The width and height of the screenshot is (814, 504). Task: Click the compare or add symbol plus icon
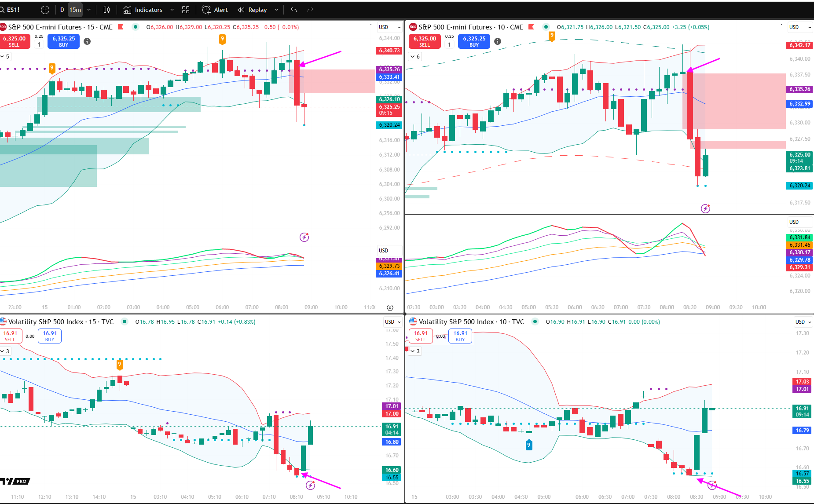click(x=45, y=10)
